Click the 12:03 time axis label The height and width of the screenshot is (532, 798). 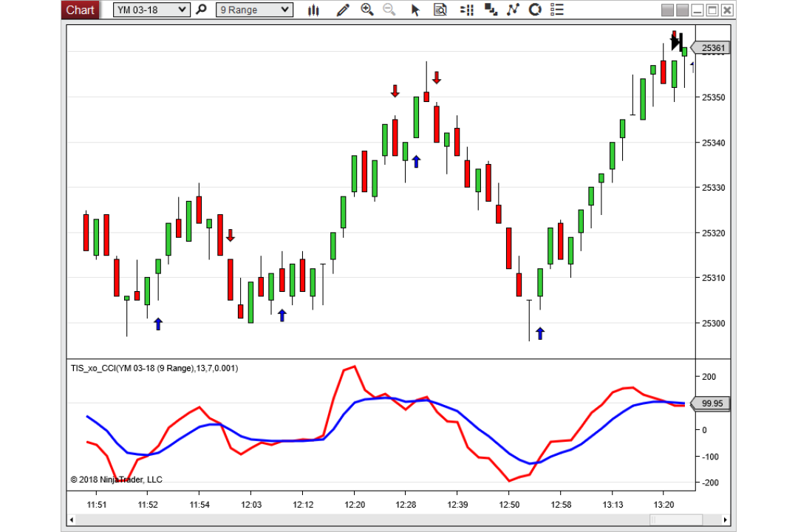point(251,505)
